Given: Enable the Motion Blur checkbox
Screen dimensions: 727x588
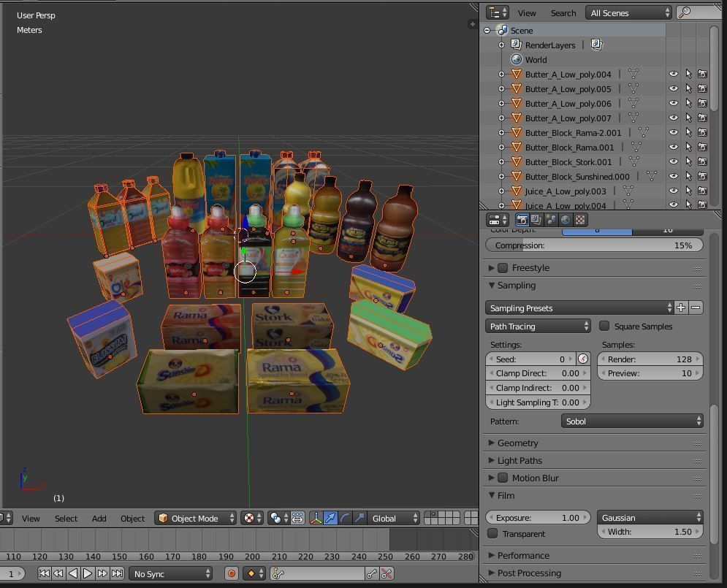Looking at the screenshot, I should 503,477.
